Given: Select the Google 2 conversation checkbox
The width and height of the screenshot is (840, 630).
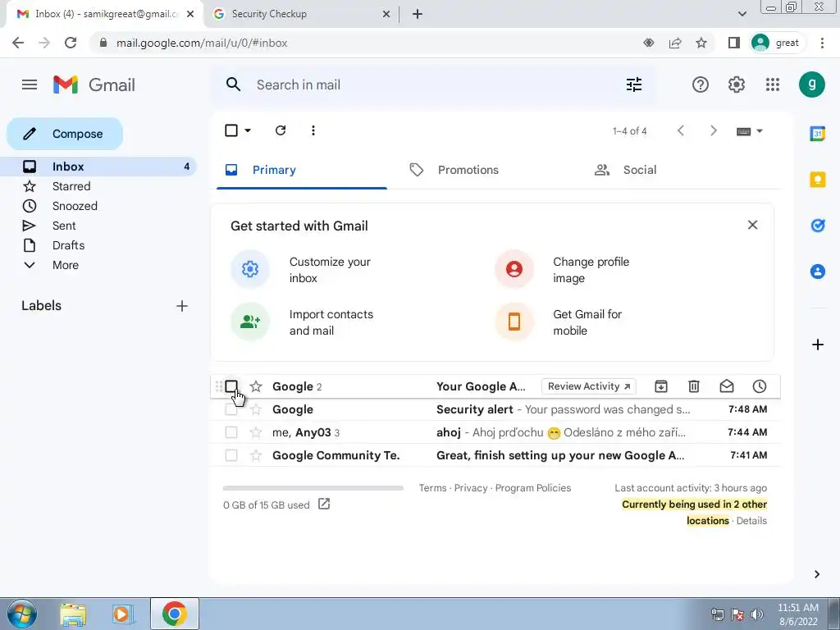Looking at the screenshot, I should click(x=231, y=386).
